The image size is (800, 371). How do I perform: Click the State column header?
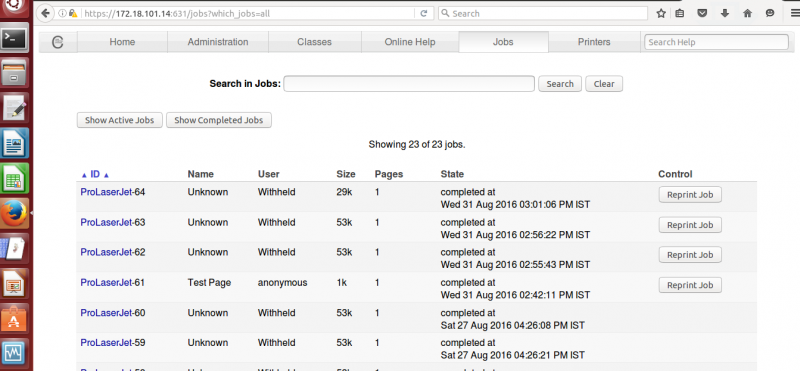pos(453,175)
